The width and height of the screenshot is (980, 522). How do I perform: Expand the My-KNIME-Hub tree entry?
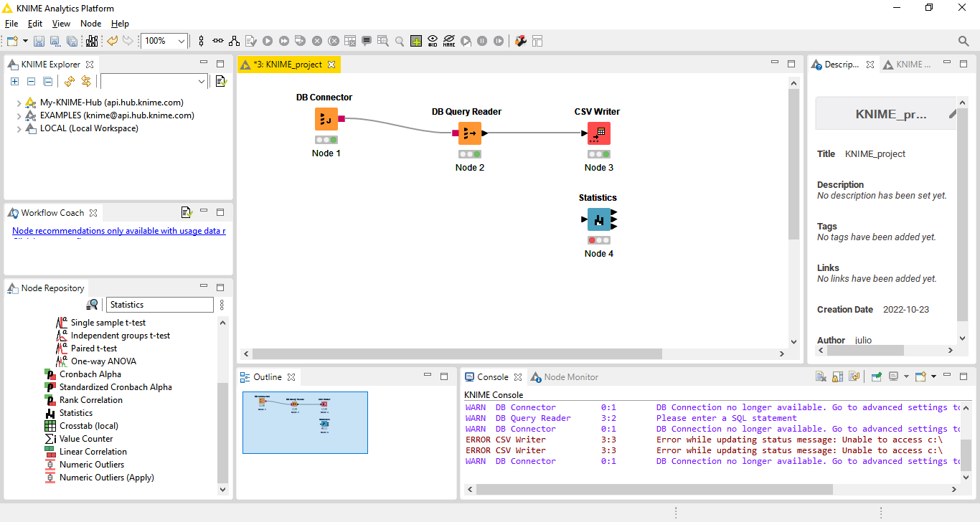(19, 103)
